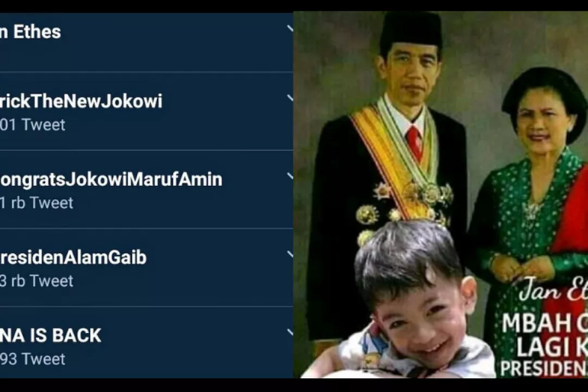This screenshot has width=588, height=392.
Task: Expand chevron beside NA IS BACK
Action: pos(290,332)
